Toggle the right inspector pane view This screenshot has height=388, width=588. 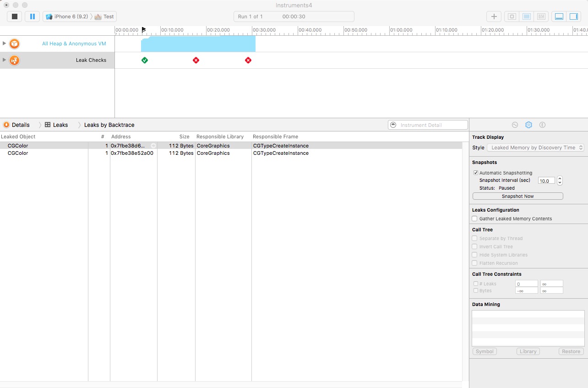[573, 16]
